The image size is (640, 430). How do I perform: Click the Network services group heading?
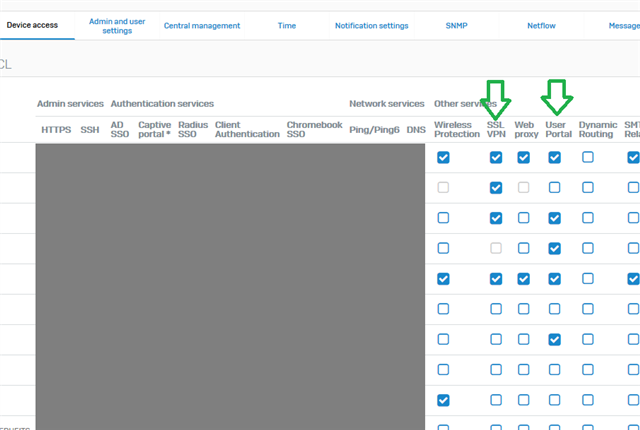387,104
